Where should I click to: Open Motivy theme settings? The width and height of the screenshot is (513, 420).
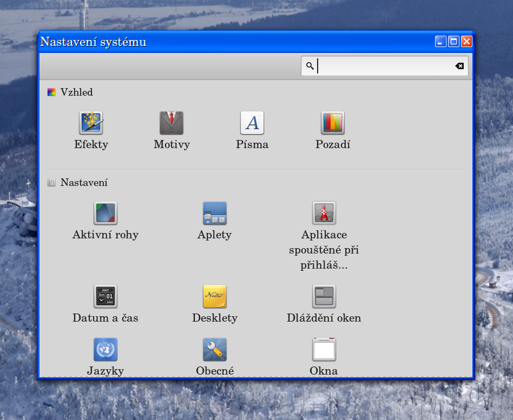pos(172,123)
